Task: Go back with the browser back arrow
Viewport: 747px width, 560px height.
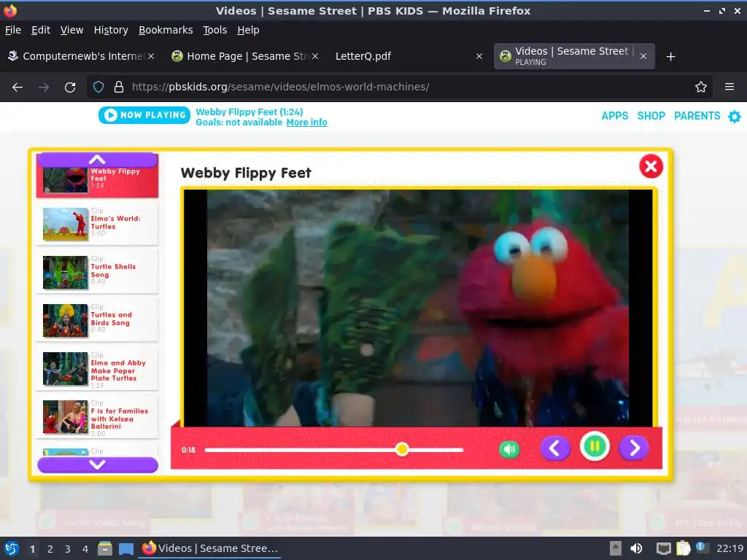Action: (18, 87)
